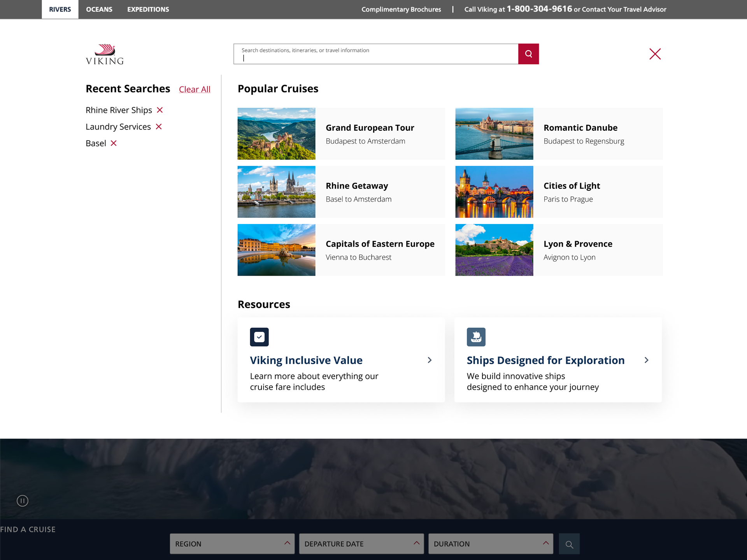The height and width of the screenshot is (560, 747).
Task: Open Grand European Tour thumbnail
Action: [x=276, y=134]
